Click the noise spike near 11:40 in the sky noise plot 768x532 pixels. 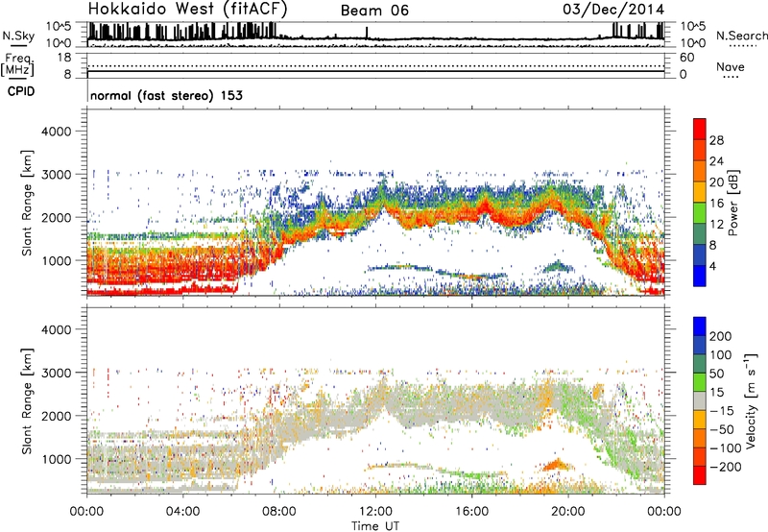pyautogui.click(x=367, y=33)
